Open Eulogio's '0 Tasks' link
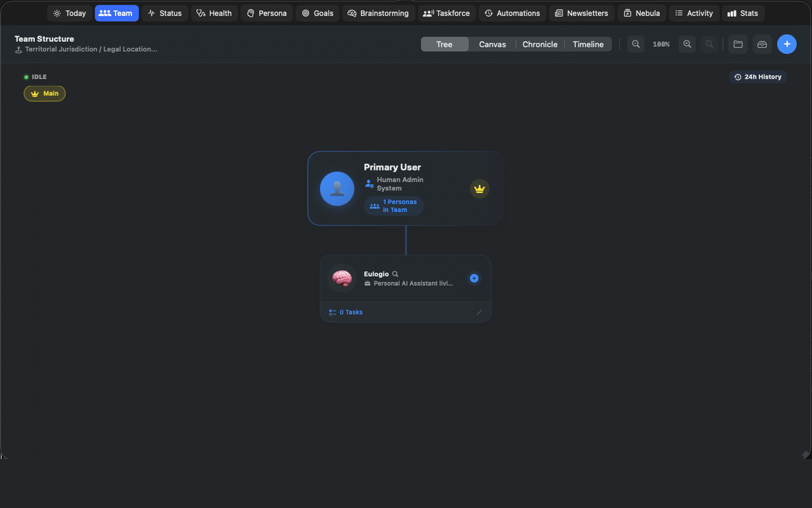812x508 pixels. click(x=346, y=312)
